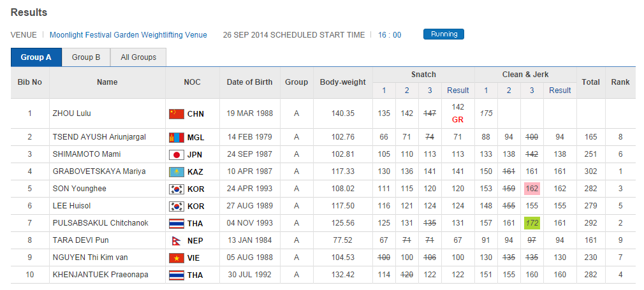This screenshot has width=644, height=290.
Task: Click the Mongolia flag icon
Action: pyautogui.click(x=176, y=137)
